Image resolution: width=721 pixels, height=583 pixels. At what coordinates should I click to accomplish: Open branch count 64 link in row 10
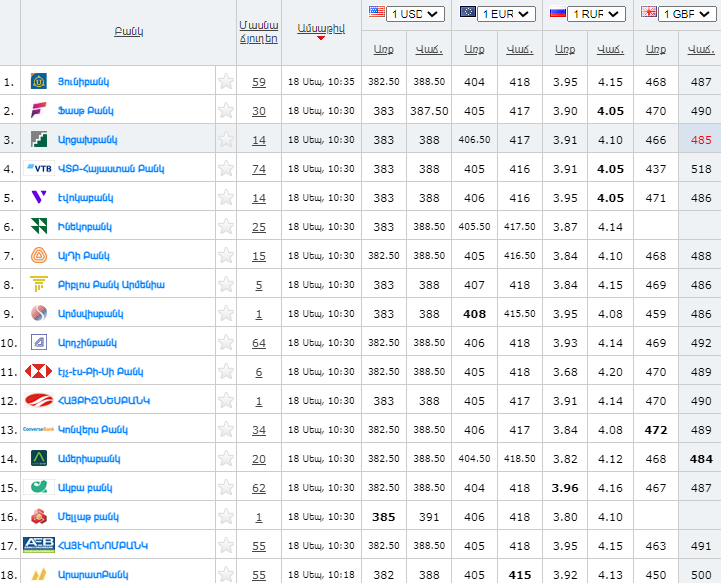click(x=259, y=343)
